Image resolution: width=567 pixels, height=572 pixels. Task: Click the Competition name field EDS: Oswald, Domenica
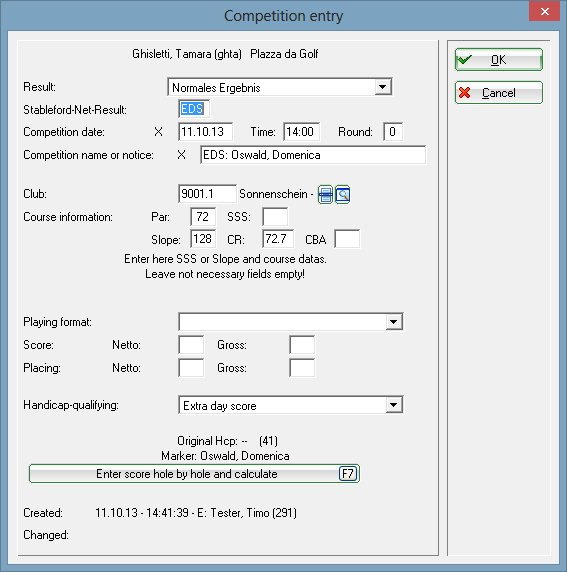[313, 155]
